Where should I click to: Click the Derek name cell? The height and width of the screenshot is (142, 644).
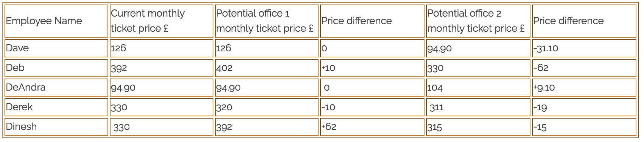point(56,107)
